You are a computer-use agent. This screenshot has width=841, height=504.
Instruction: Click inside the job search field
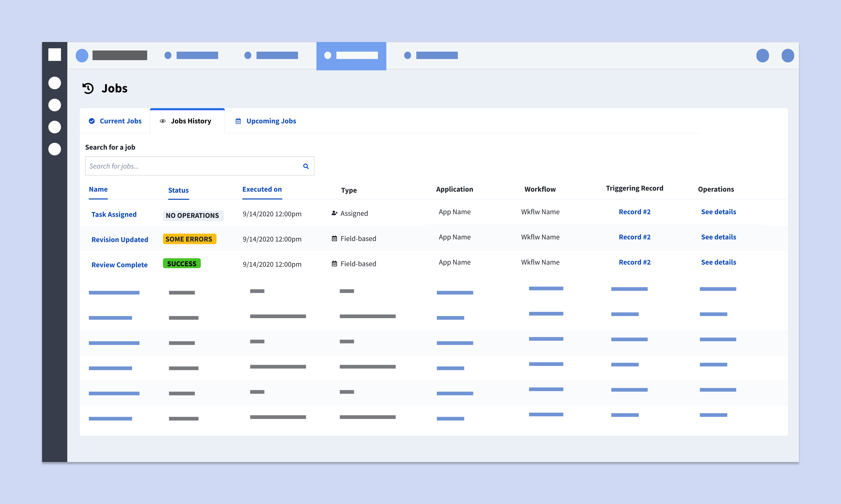click(x=190, y=166)
